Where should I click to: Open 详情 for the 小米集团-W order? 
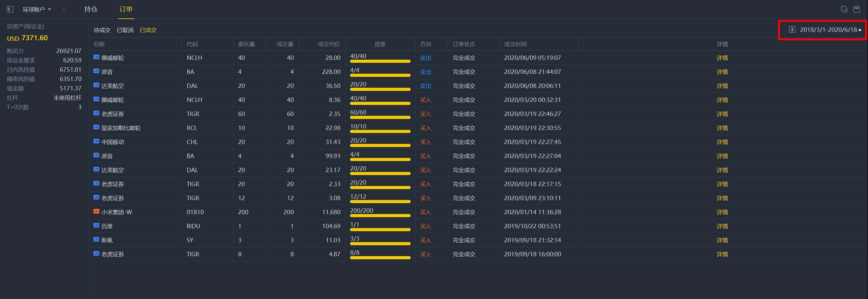(x=722, y=212)
